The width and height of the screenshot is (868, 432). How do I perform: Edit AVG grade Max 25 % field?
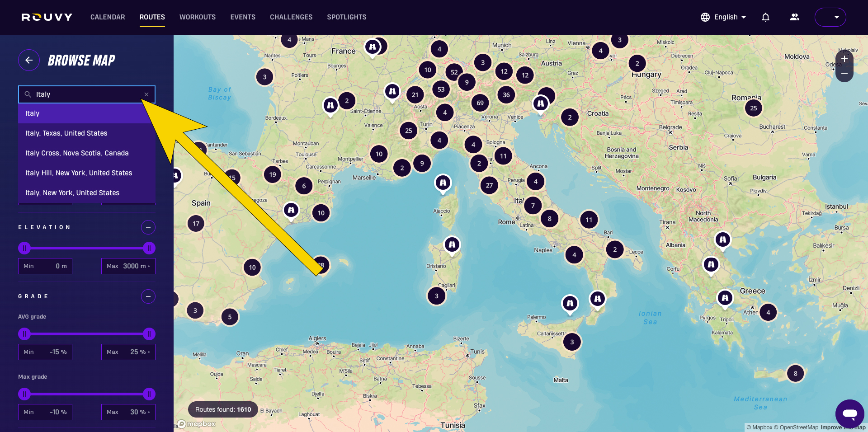coord(128,352)
